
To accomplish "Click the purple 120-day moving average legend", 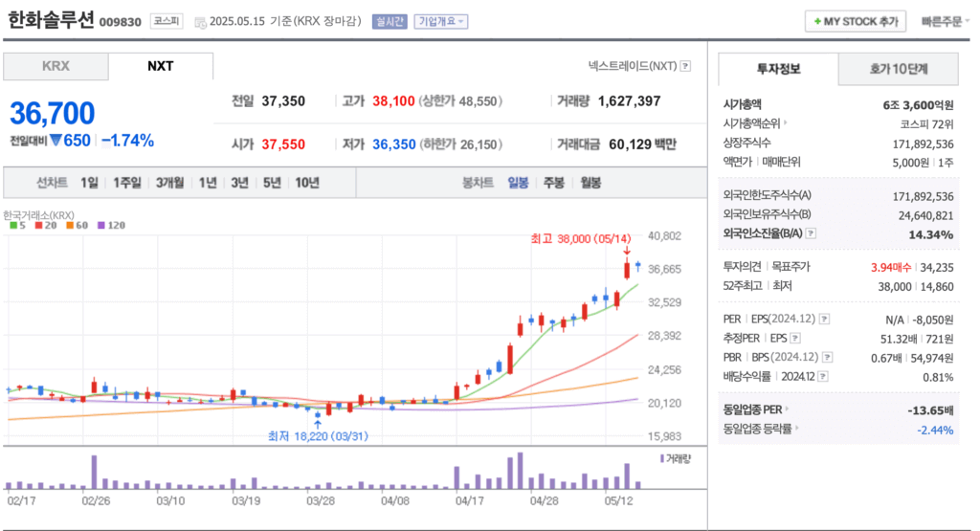I will (x=111, y=226).
